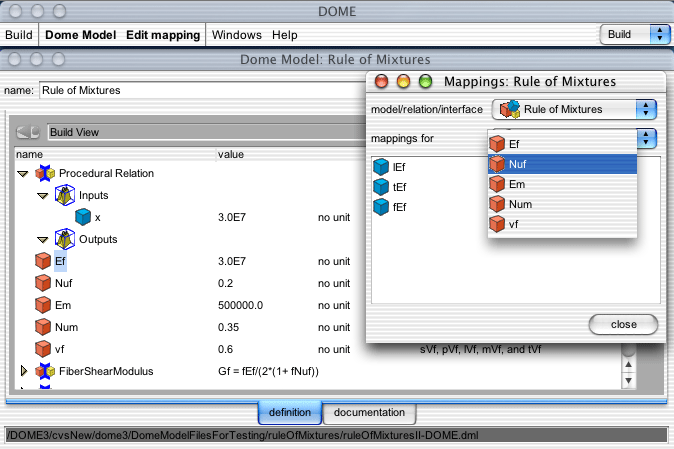Collapse the Procedural Relation node
This screenshot has width=674, height=449.
point(23,174)
